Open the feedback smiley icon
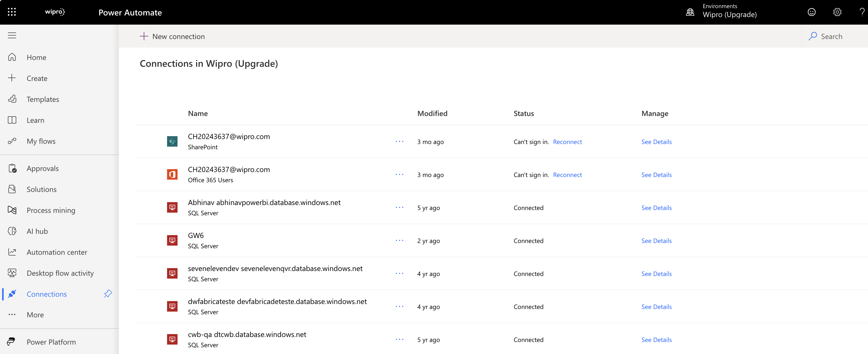Screen dimensions: 868x354 click(x=812, y=12)
